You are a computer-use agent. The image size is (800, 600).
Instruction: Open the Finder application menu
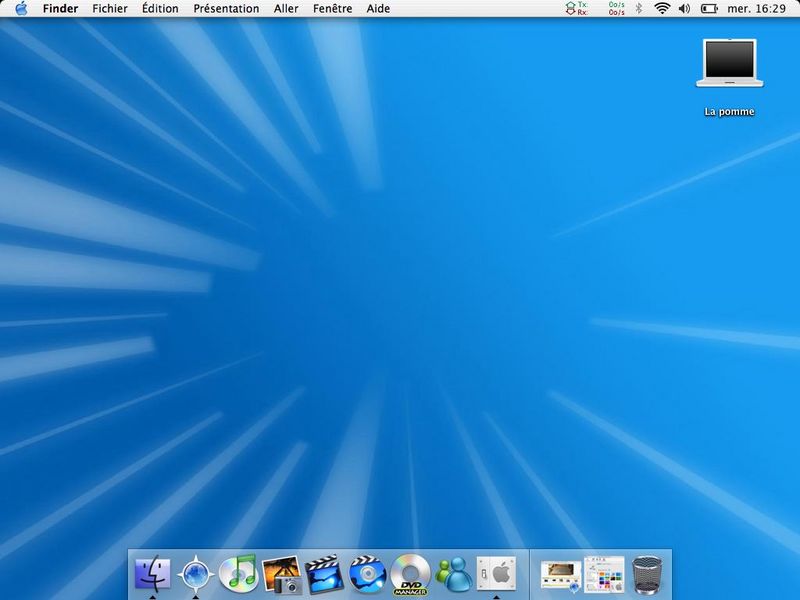coord(60,9)
